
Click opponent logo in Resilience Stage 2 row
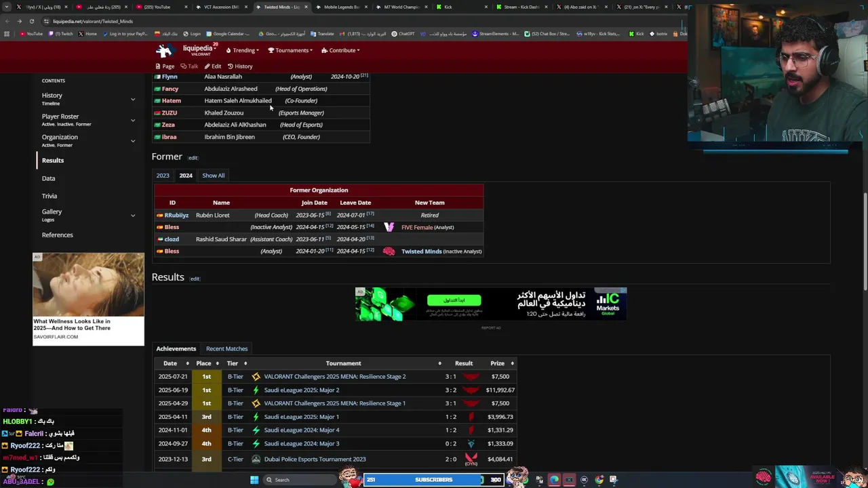pos(471,377)
